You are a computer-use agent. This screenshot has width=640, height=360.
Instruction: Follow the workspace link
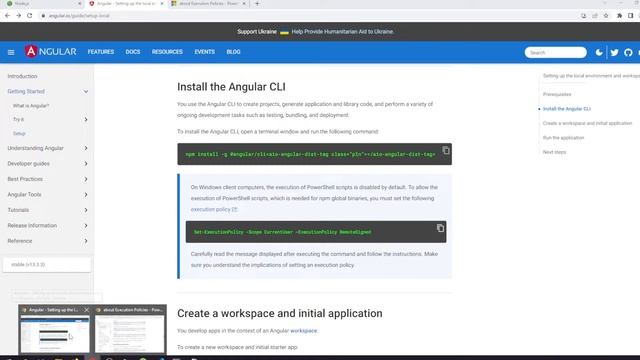click(303, 331)
